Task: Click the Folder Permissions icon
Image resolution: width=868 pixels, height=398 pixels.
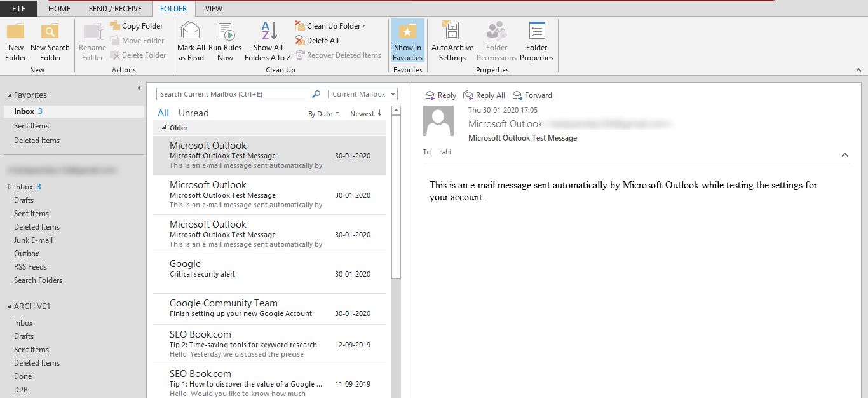Action: pos(496,31)
